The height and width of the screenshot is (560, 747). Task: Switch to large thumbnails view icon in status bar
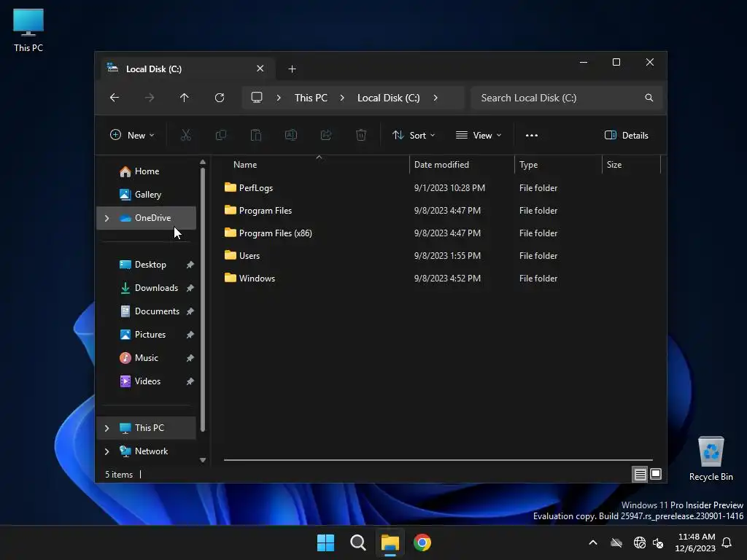pyautogui.click(x=656, y=474)
